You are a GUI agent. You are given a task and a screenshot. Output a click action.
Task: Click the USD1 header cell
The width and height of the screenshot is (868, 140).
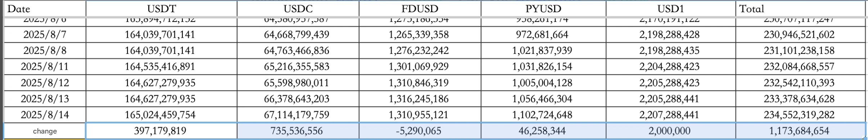[x=670, y=9]
